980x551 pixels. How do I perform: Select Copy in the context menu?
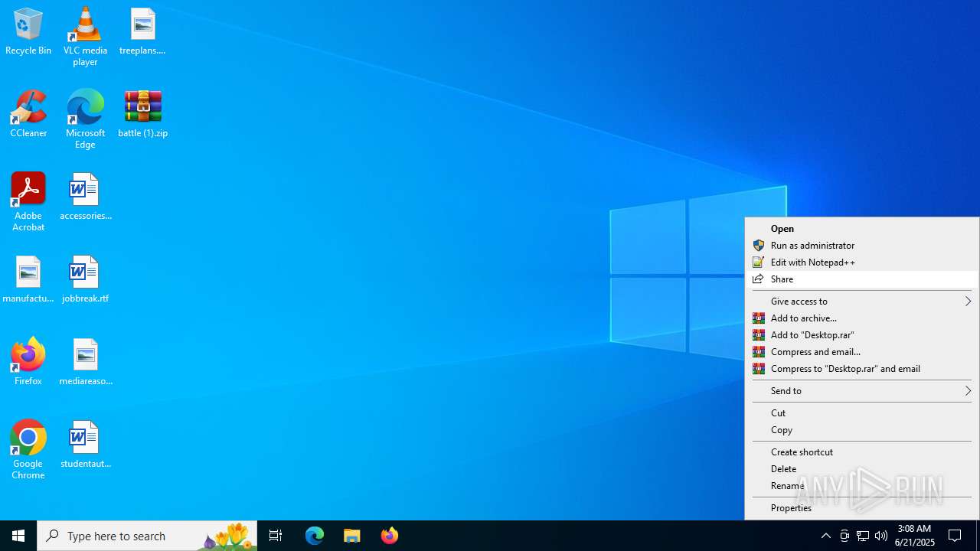pyautogui.click(x=862, y=430)
